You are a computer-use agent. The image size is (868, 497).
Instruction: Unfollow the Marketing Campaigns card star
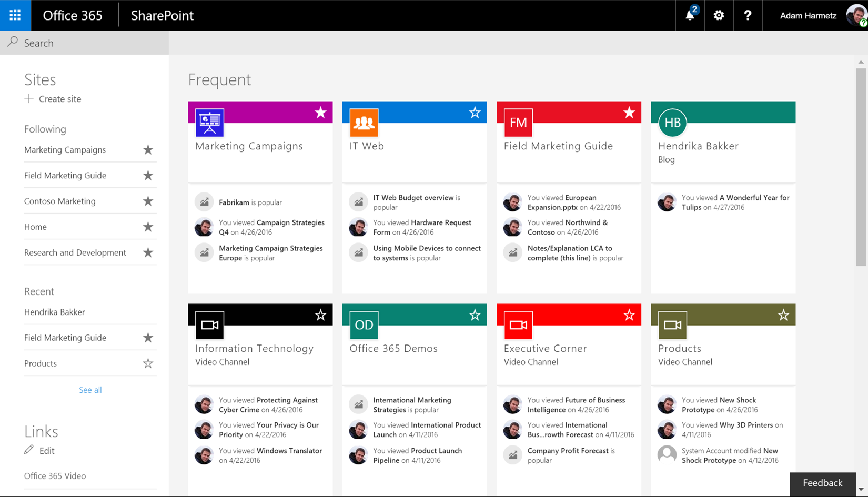(x=321, y=112)
